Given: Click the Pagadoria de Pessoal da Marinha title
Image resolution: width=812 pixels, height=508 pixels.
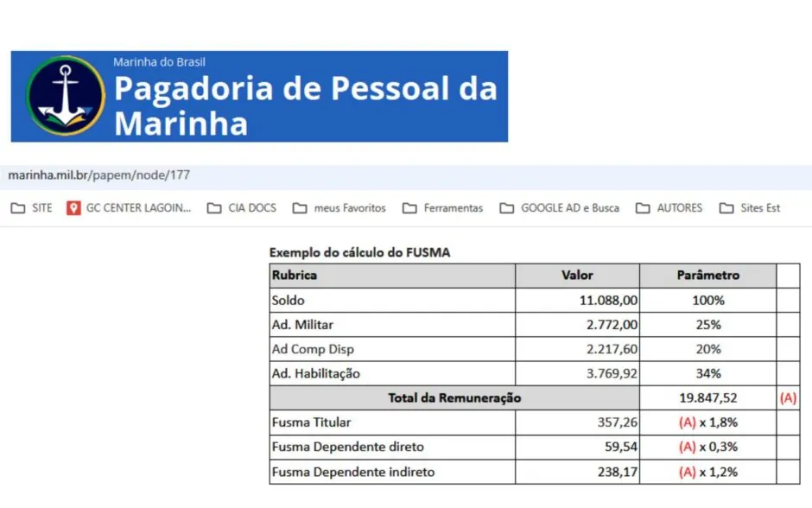Looking at the screenshot, I should pyautogui.click(x=306, y=105).
